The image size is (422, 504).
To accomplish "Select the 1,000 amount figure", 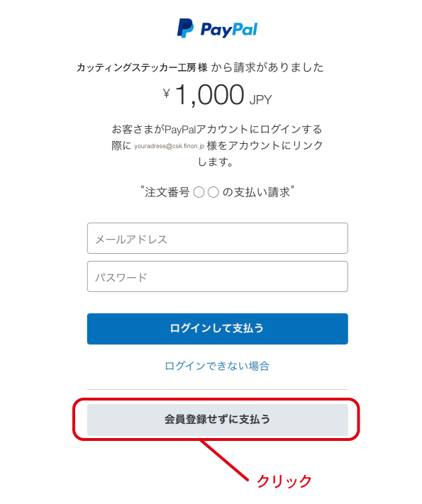I will 209,94.
